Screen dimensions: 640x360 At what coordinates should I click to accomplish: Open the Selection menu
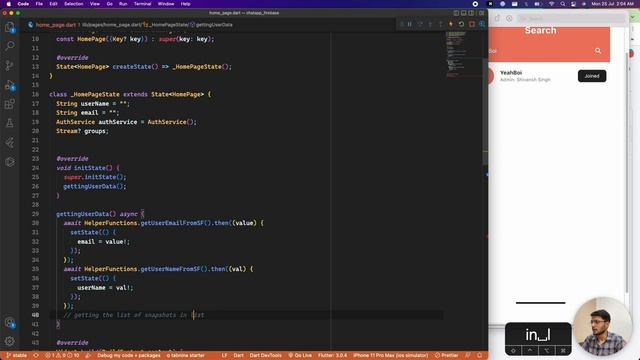[74, 4]
